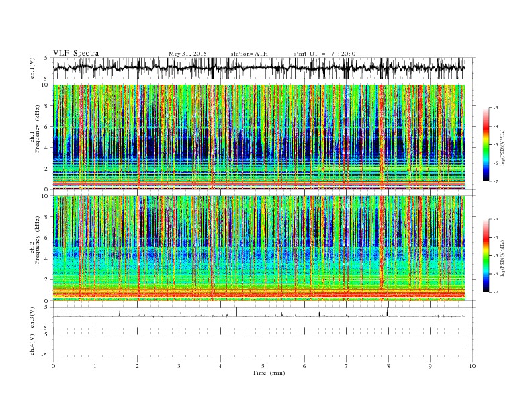Click the time axis tick label '8'
The height and width of the screenshot is (411, 532).
(388, 366)
